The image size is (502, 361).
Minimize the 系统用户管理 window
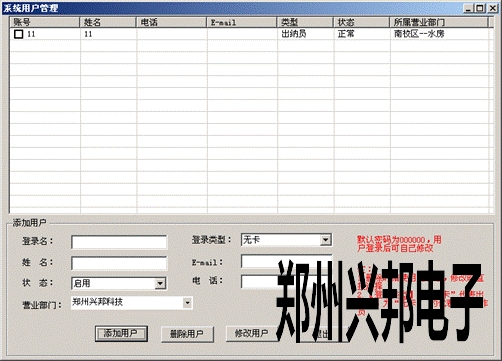coord(469,8)
